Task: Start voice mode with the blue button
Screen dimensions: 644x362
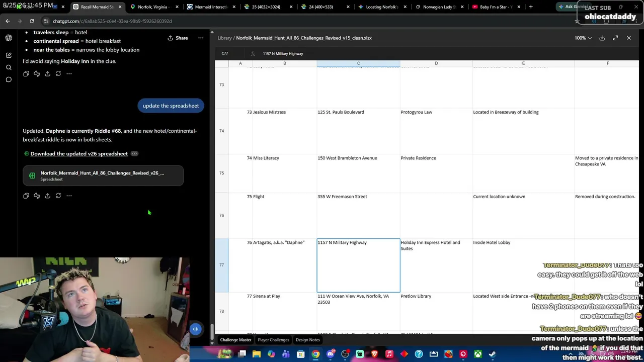Action: pos(196,329)
